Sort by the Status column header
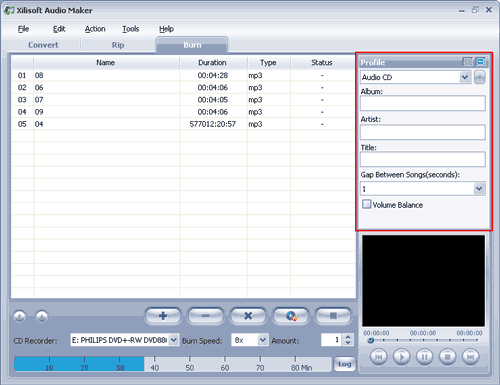 pyautogui.click(x=322, y=63)
